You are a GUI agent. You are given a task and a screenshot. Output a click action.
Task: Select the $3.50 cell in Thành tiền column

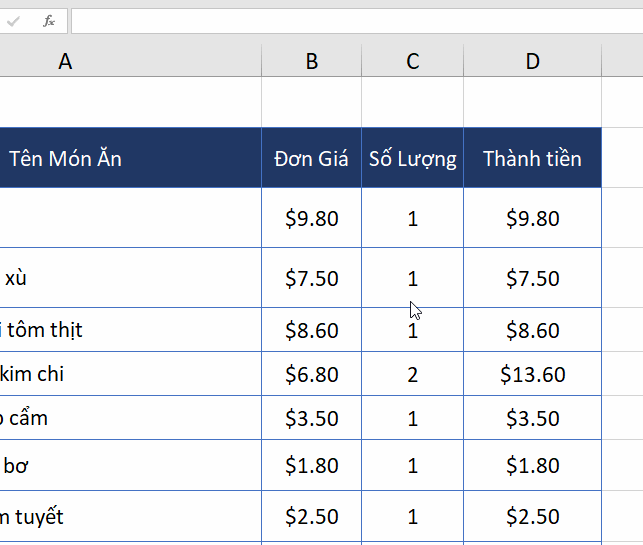533,418
